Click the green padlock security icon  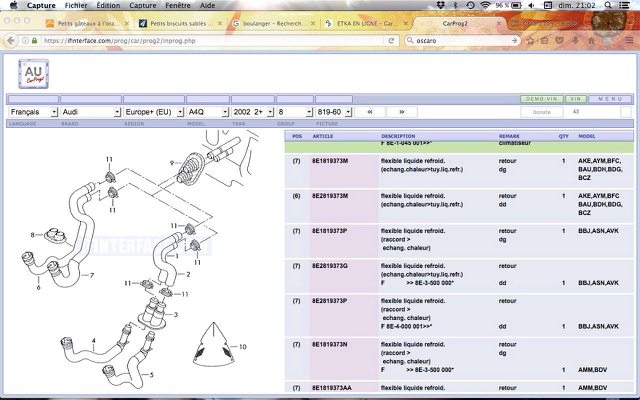pyautogui.click(x=34, y=40)
